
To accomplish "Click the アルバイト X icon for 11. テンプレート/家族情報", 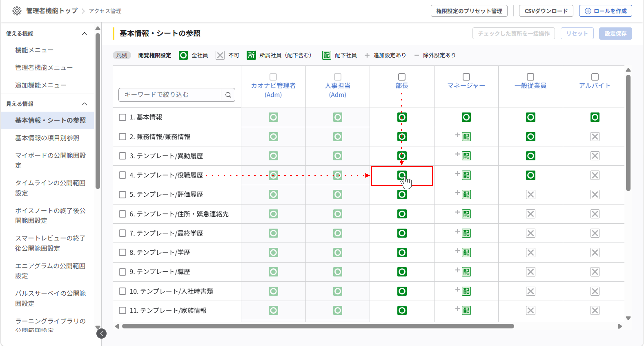I will [x=595, y=311].
